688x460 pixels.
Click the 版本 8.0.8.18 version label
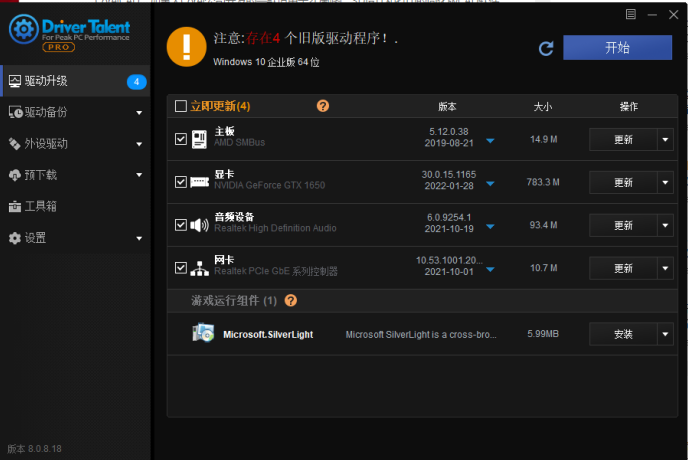pyautogui.click(x=34, y=449)
